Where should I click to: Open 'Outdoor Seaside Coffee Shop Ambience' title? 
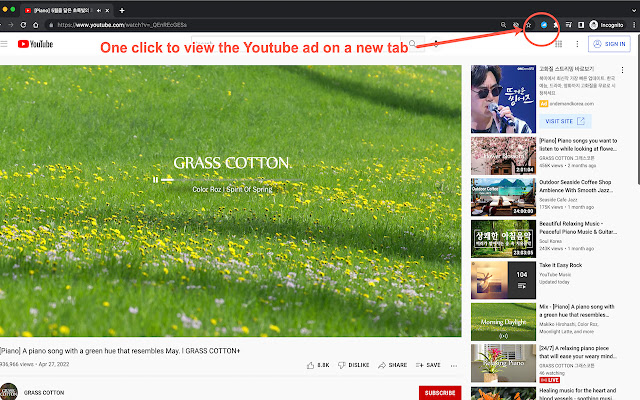pos(576,186)
